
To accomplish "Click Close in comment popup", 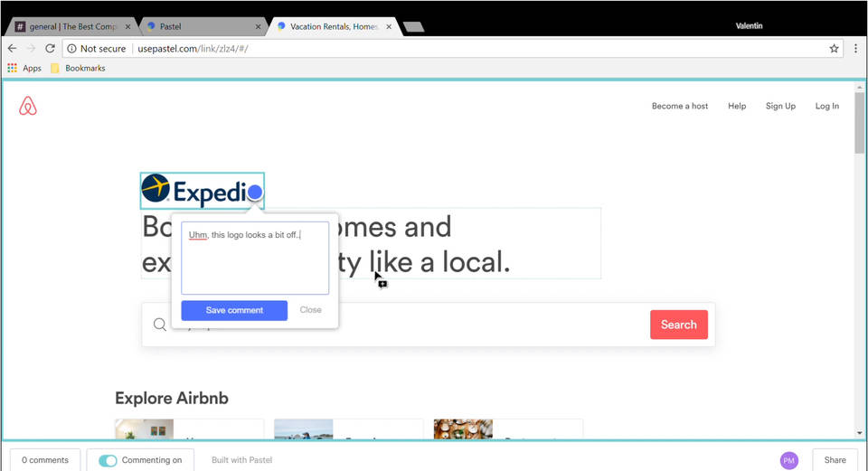I will click(310, 310).
